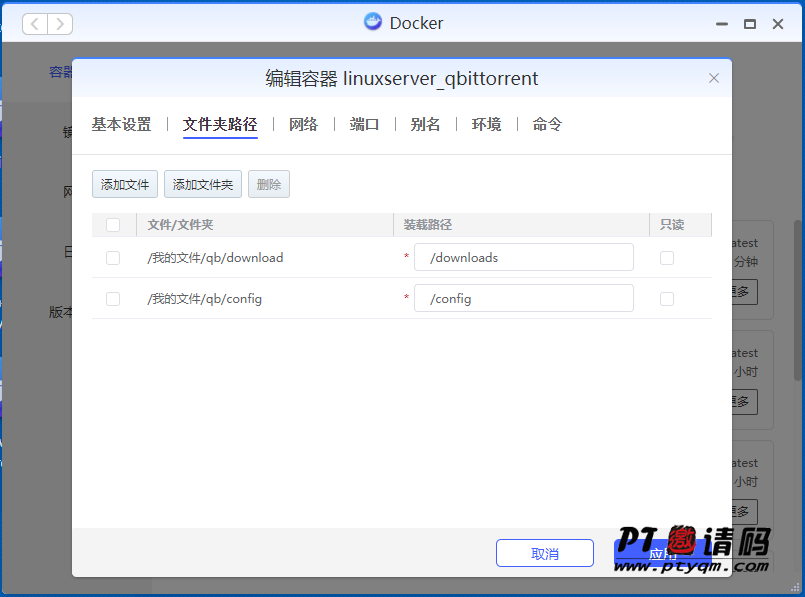Edit the /downloads mount path field
The height and width of the screenshot is (597, 805).
click(x=524, y=257)
